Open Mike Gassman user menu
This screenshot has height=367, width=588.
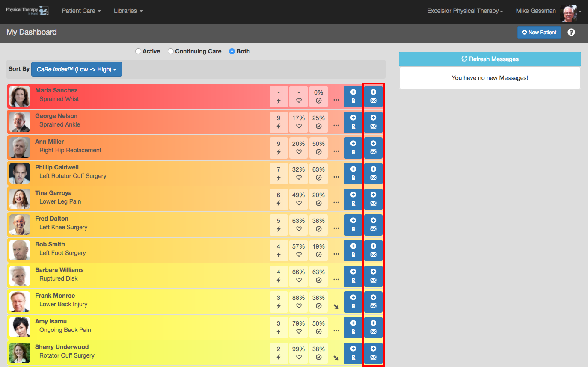549,11
